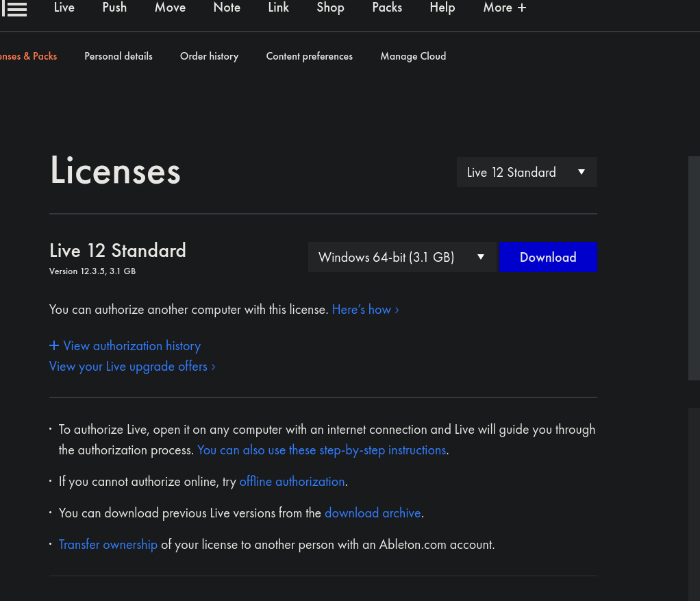Open the Content preferences tab
The image size is (700, 601).
click(x=309, y=56)
